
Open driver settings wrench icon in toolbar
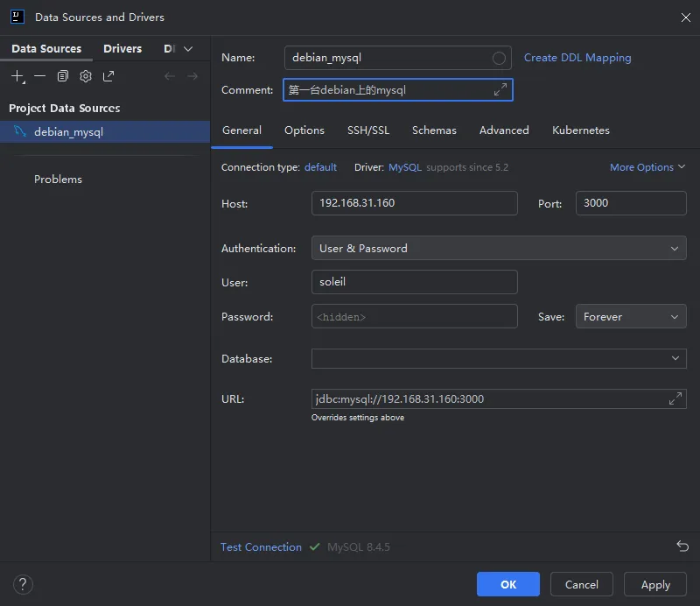[86, 76]
